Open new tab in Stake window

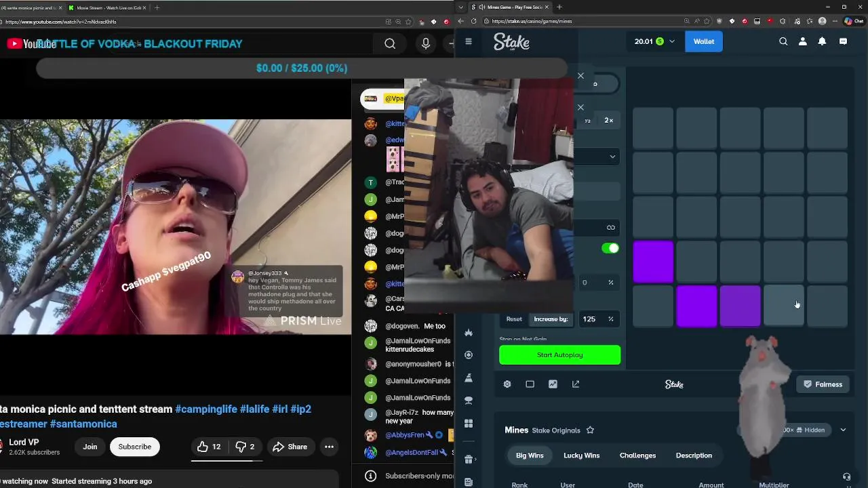559,7
